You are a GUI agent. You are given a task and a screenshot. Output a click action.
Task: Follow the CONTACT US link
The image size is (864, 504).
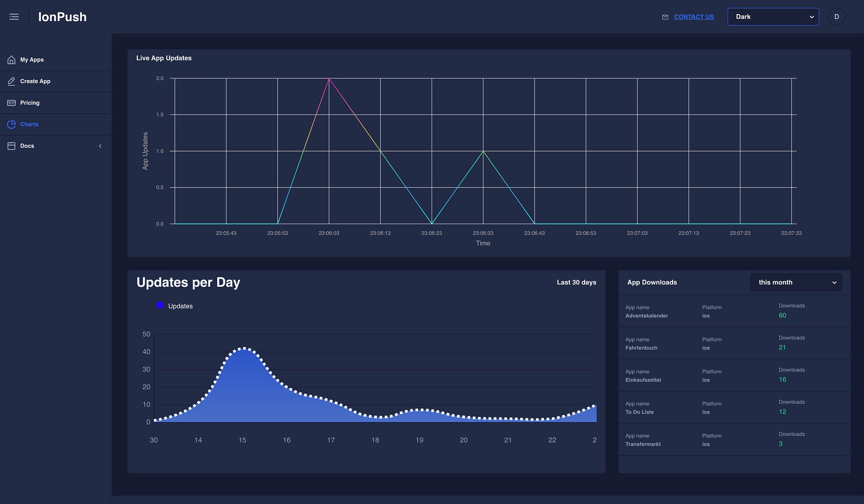694,17
